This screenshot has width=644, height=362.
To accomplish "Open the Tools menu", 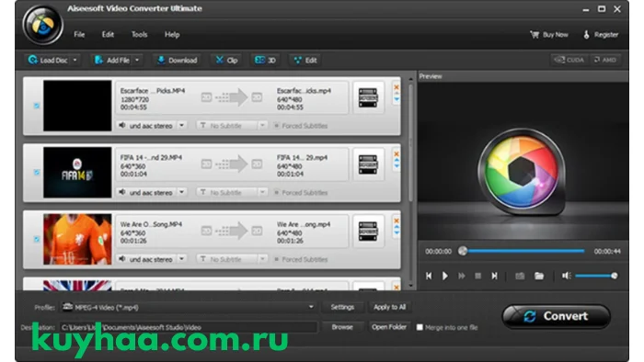I will [139, 34].
